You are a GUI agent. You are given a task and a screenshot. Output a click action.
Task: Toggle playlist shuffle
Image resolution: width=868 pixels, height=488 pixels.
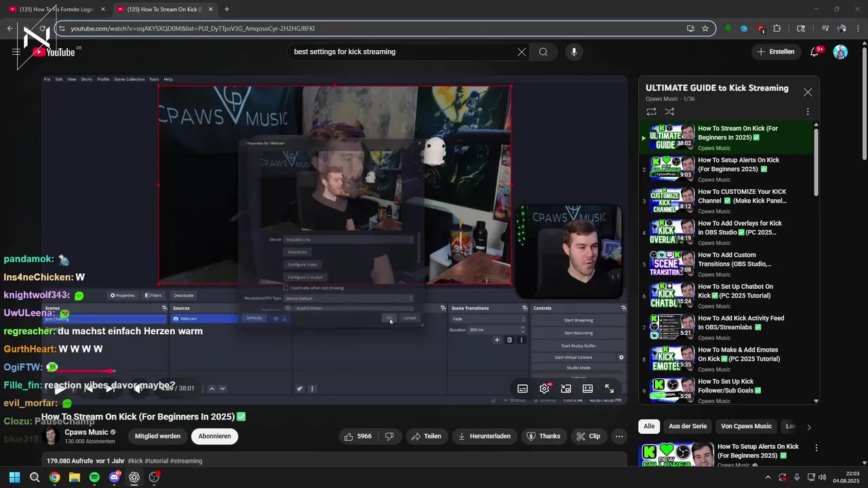669,112
